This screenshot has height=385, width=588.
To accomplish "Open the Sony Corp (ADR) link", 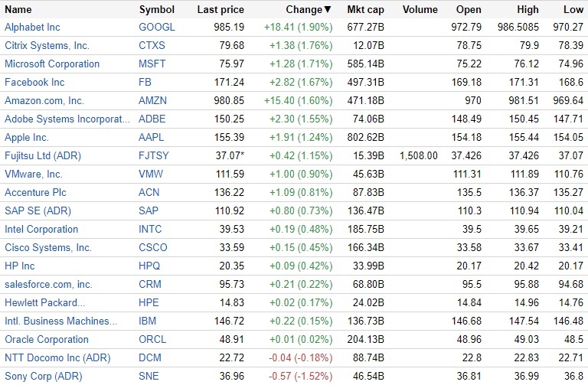I will (43, 377).
